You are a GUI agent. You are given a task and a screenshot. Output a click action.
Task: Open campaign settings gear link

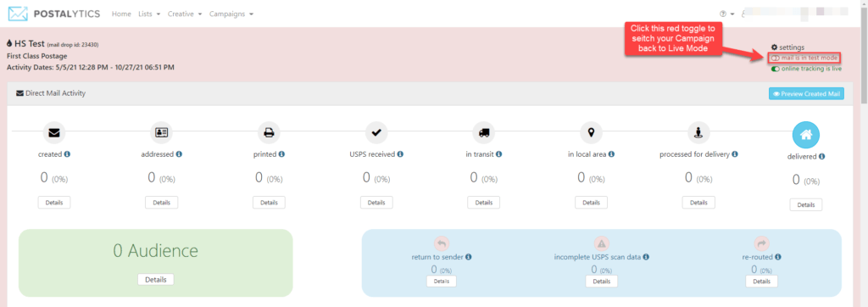(x=787, y=47)
